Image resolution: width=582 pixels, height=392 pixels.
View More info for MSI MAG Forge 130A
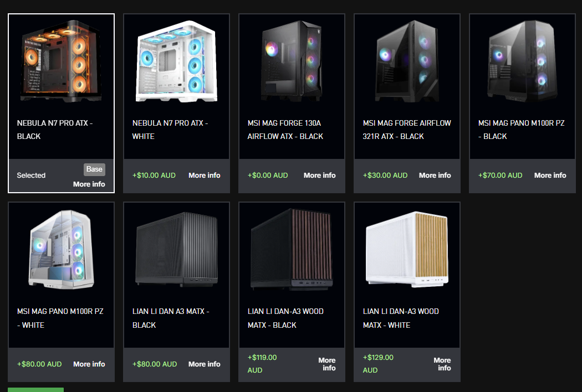[x=320, y=176]
